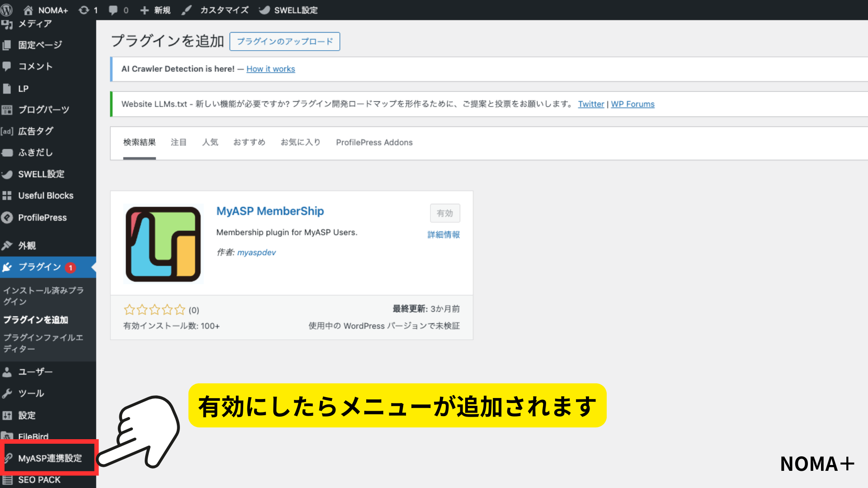Click the 外観 paintbrush icon
This screenshot has height=488, width=868.
(7, 245)
